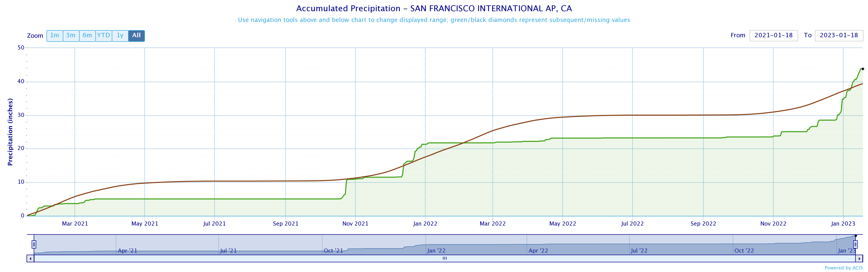868x272 pixels.
Task: Click the Mar 2022 x-axis label
Action: 493,224
